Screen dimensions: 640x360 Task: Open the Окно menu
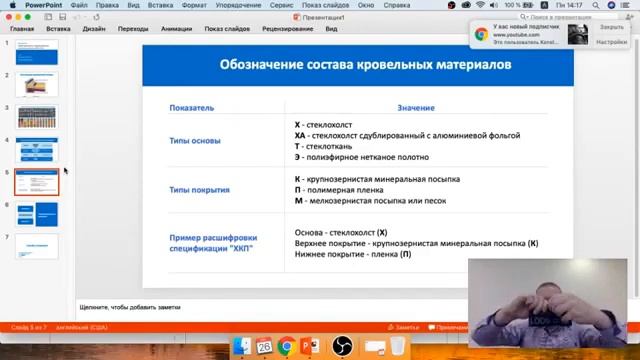(x=366, y=5)
